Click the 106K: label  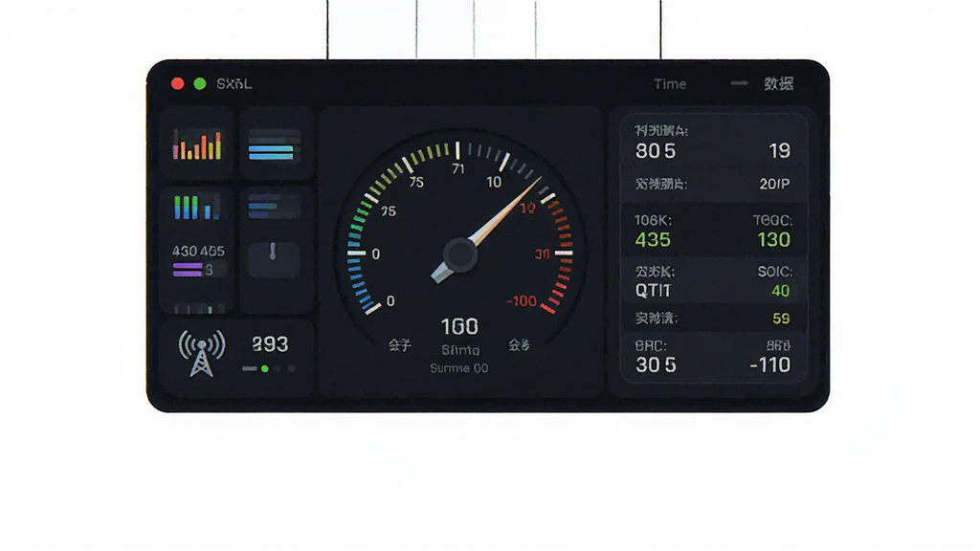pos(653,221)
